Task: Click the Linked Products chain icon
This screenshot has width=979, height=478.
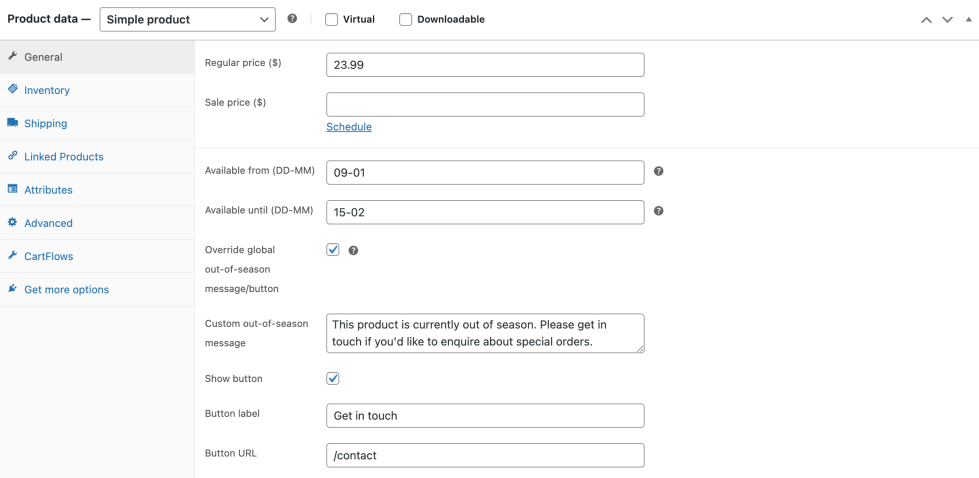Action: point(12,156)
